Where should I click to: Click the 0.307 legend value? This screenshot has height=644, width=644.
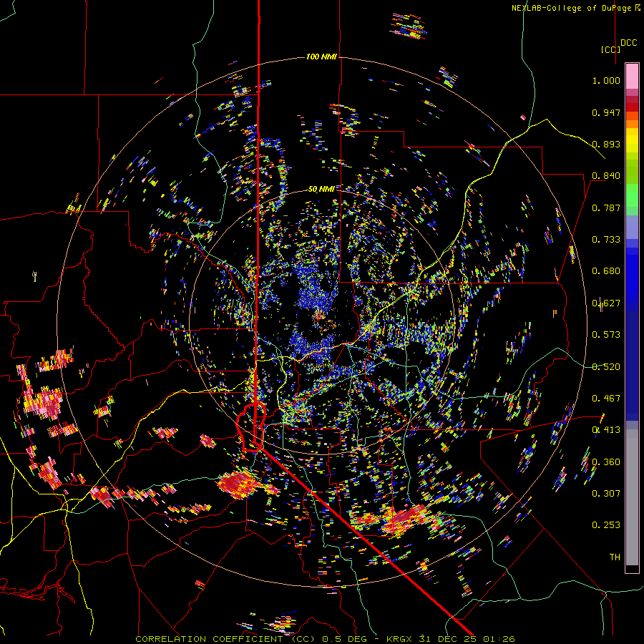pos(606,494)
